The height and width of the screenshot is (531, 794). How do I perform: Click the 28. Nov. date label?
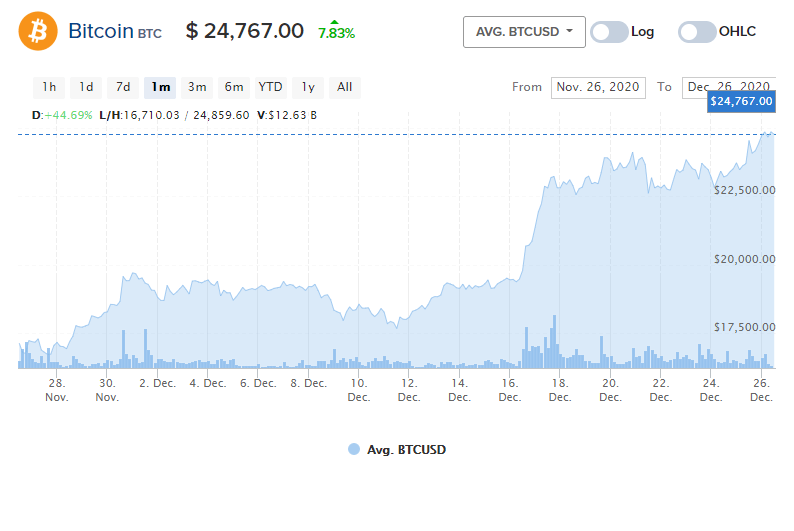[57, 390]
